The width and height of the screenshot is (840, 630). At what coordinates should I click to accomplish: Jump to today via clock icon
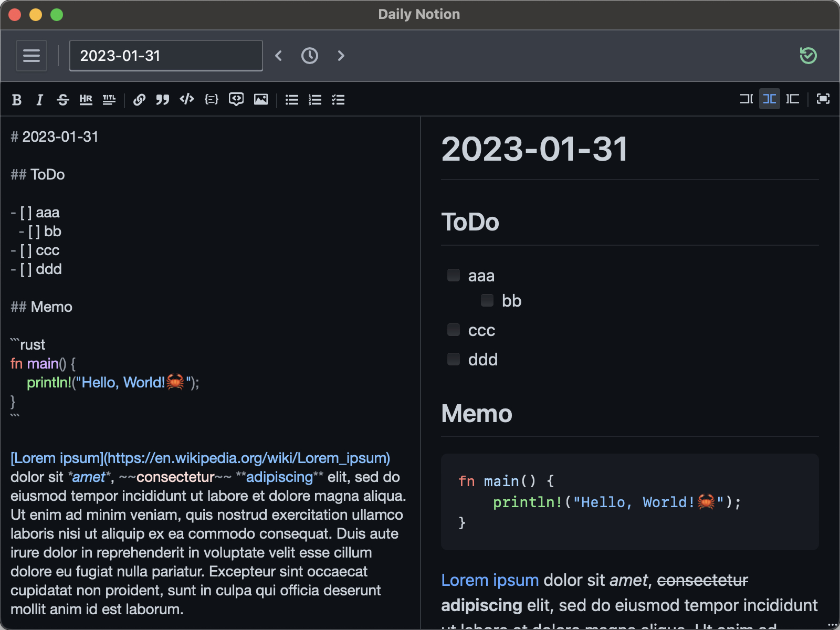point(310,56)
